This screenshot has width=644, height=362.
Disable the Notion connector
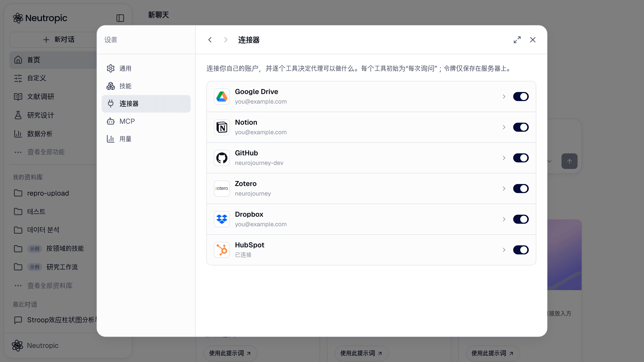pyautogui.click(x=521, y=127)
